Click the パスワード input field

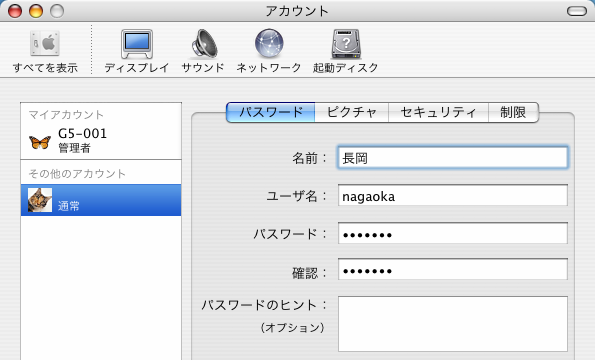(453, 233)
